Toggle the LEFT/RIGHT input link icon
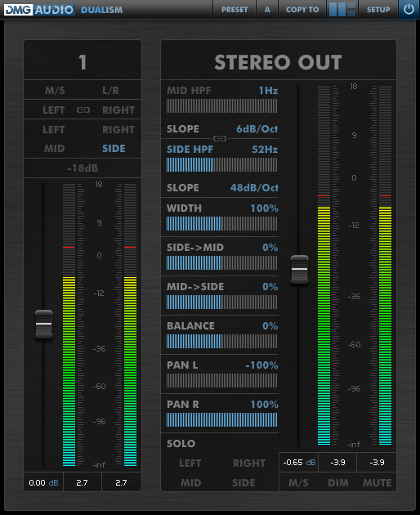420x515 pixels. 83,110
